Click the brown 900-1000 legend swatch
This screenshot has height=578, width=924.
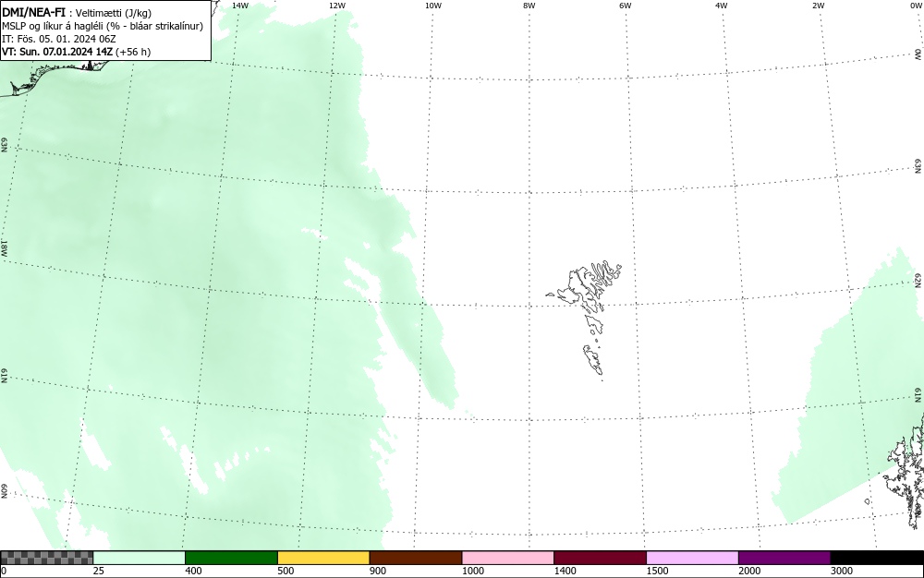(416, 558)
